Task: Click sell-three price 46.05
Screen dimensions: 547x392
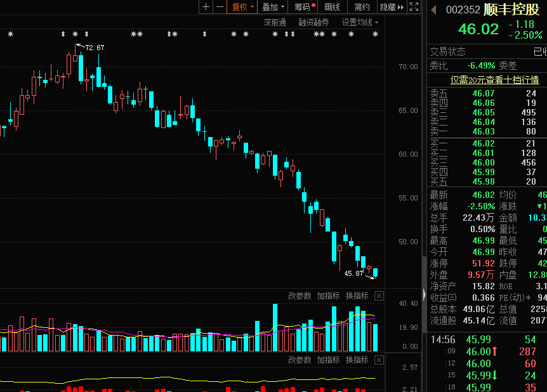Action: coord(484,112)
